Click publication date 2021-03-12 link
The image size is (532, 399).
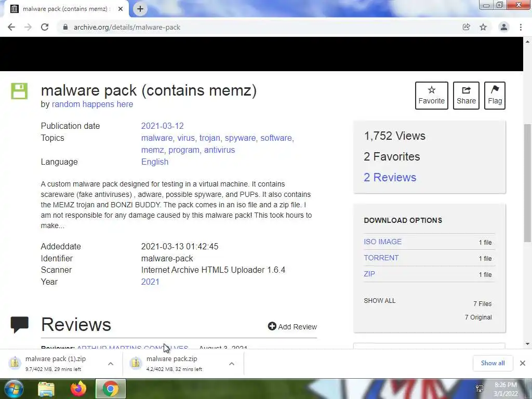pos(162,126)
